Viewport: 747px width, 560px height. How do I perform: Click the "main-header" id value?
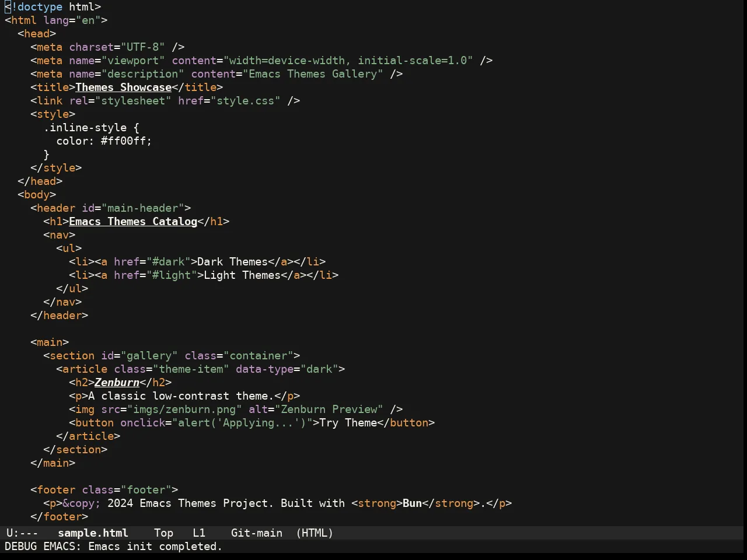point(143,208)
